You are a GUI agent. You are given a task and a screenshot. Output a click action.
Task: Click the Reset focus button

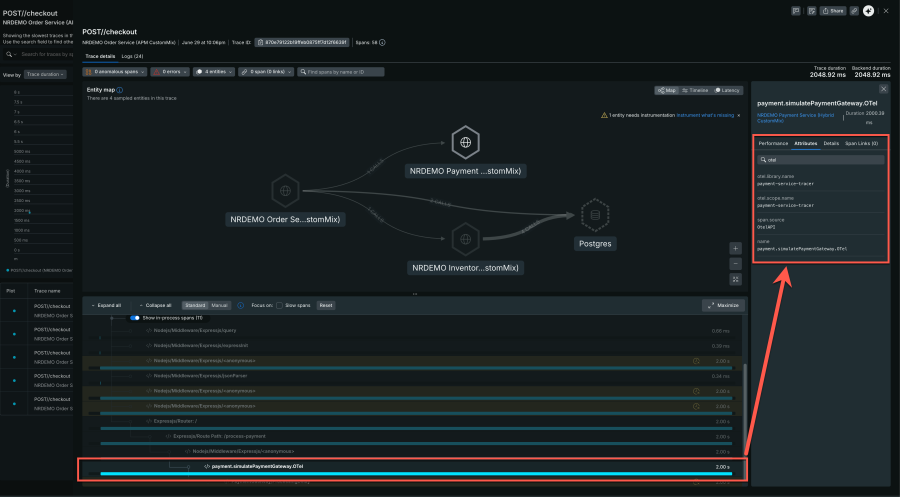pyautogui.click(x=326, y=305)
